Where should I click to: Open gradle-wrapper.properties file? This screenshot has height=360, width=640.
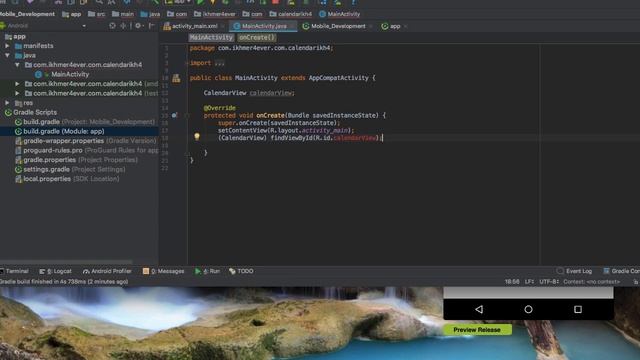click(x=86, y=141)
